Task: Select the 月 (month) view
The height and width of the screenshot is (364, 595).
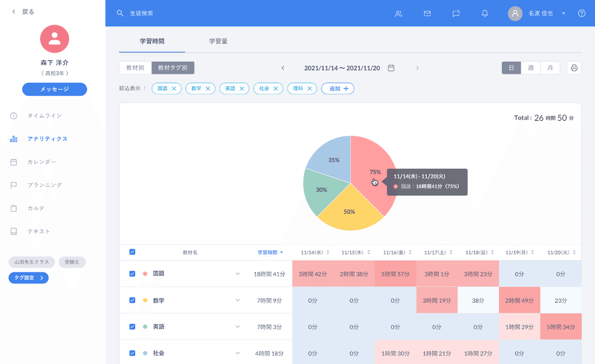Action: click(x=550, y=67)
